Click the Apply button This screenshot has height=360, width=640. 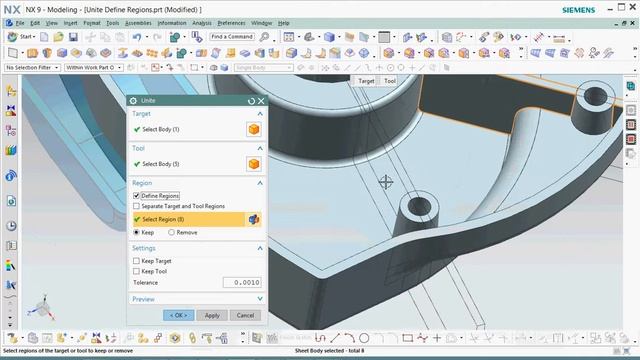pos(212,316)
